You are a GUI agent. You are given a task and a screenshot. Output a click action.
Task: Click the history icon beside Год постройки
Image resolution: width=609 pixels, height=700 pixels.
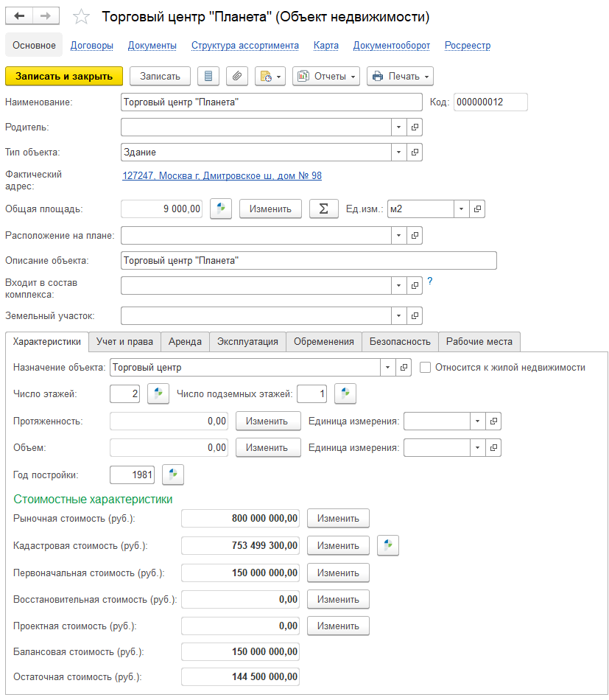(172, 475)
